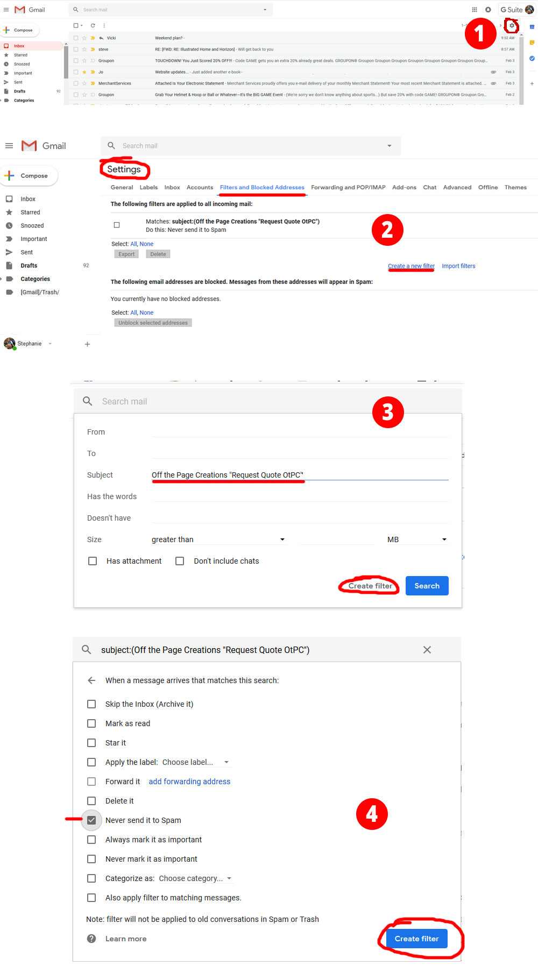The width and height of the screenshot is (538, 980).
Task: Expand the Stephanie account status dropdown
Action: pos(50,344)
